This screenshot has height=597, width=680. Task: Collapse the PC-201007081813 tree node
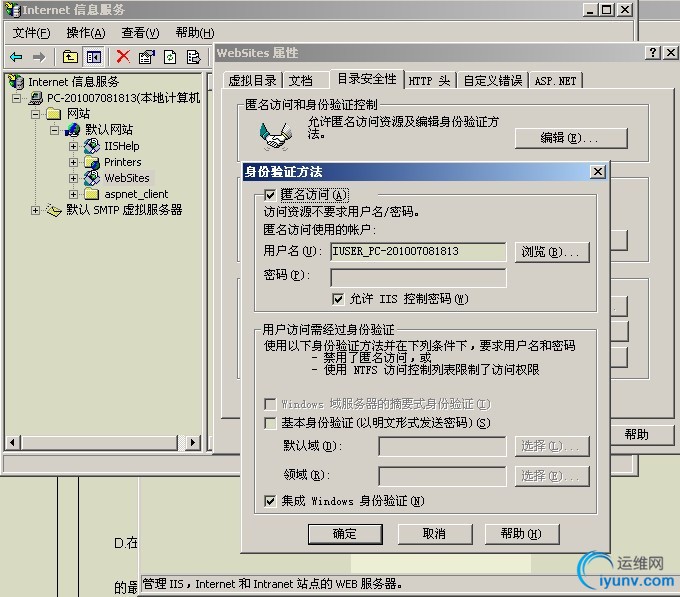click(x=16, y=98)
